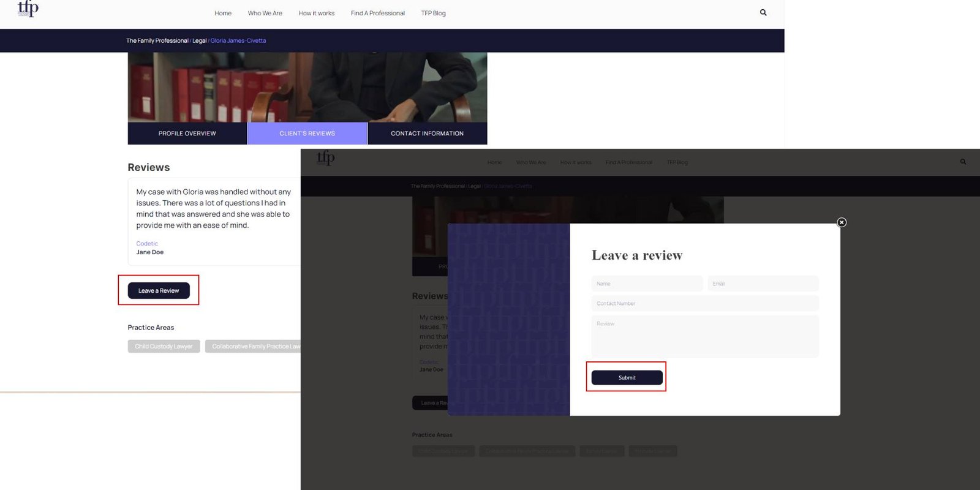Close the Leave a review popup
Viewport: 980px width, 490px height.
842,222
